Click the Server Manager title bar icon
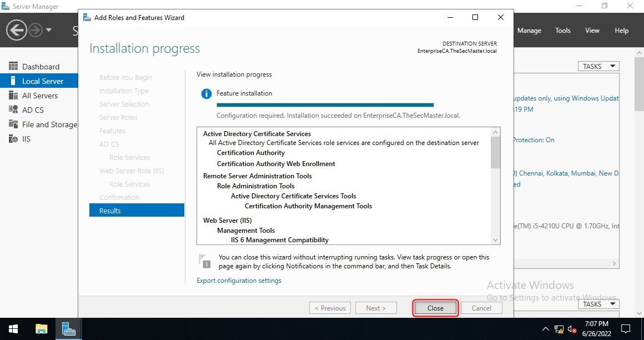The image size is (644, 340). [6, 6]
